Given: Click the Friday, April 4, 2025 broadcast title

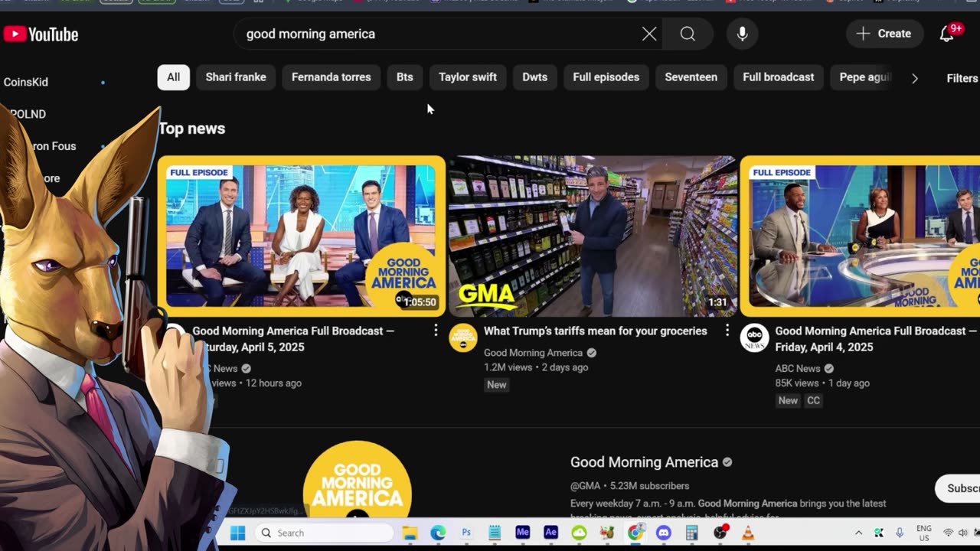Looking at the screenshot, I should click(876, 339).
